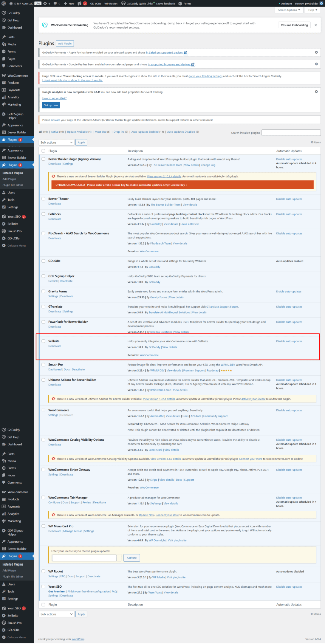Screen dimensions: 325x644
Task: Deactivate the Sellbrite plugin
Action: point(55,346)
